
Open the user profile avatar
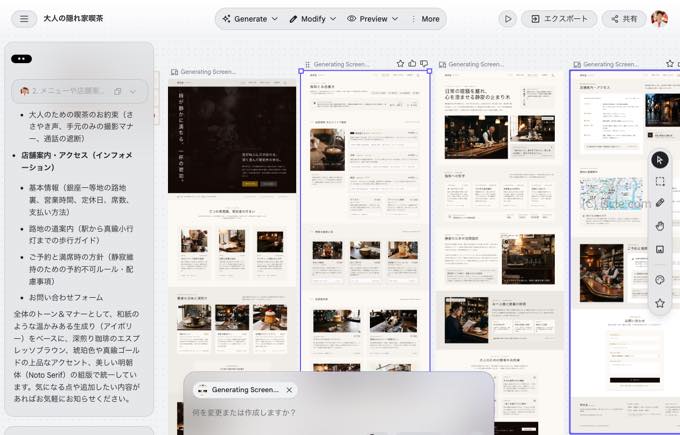660,19
